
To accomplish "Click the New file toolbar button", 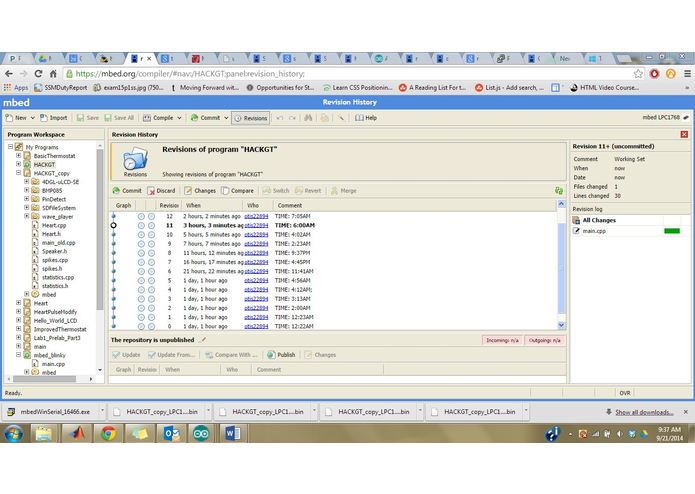I will [16, 118].
